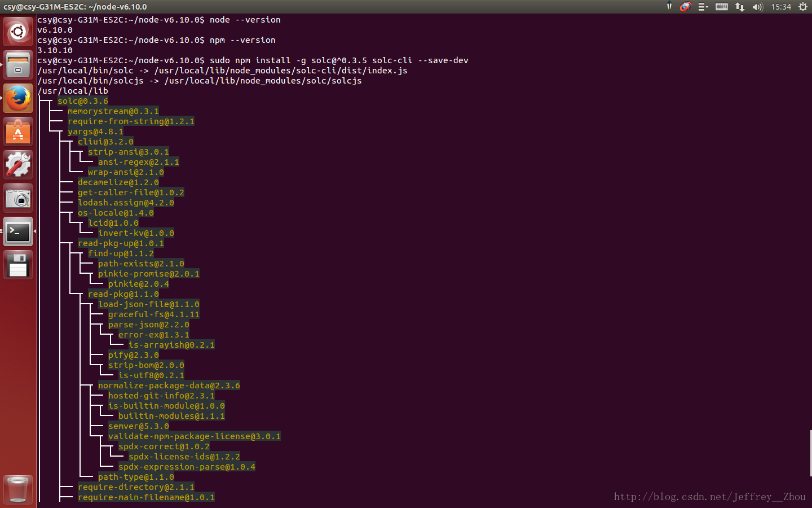Open the clock showing 15:34
The height and width of the screenshot is (508, 812).
click(781, 7)
